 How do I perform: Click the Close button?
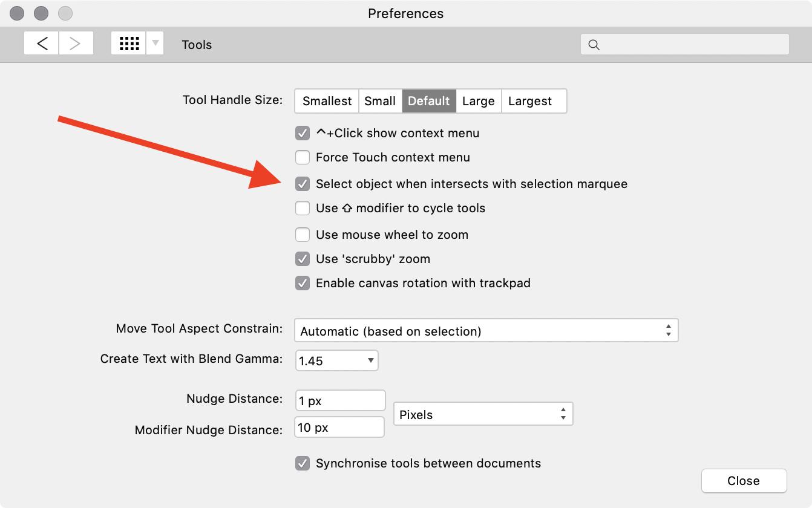pyautogui.click(x=744, y=481)
